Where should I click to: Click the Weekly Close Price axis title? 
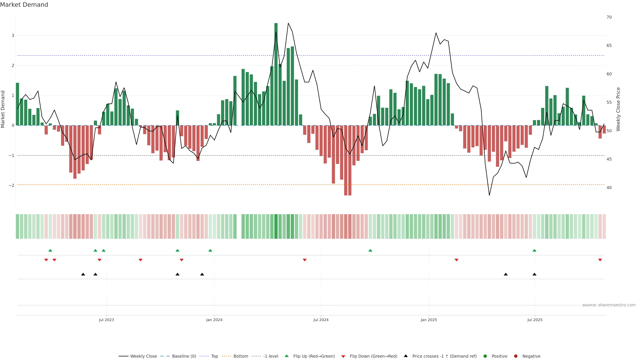pyautogui.click(x=618, y=109)
